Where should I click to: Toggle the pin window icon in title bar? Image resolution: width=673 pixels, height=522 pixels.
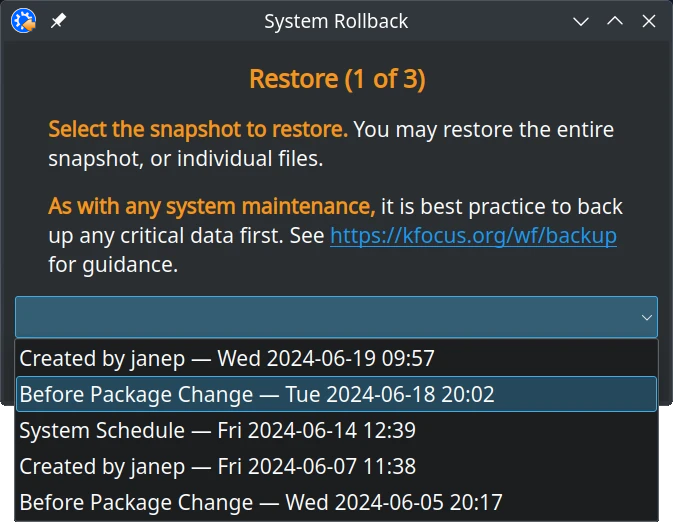pyautogui.click(x=58, y=21)
